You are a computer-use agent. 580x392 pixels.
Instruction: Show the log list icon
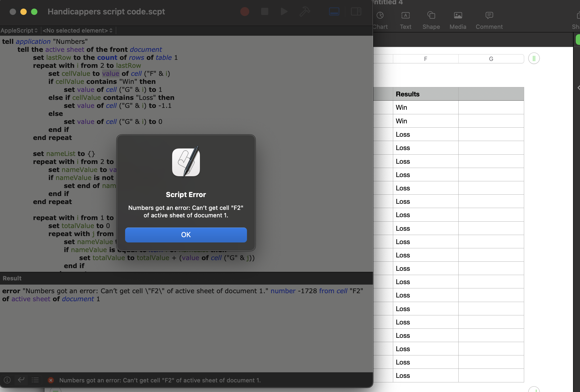(35, 380)
